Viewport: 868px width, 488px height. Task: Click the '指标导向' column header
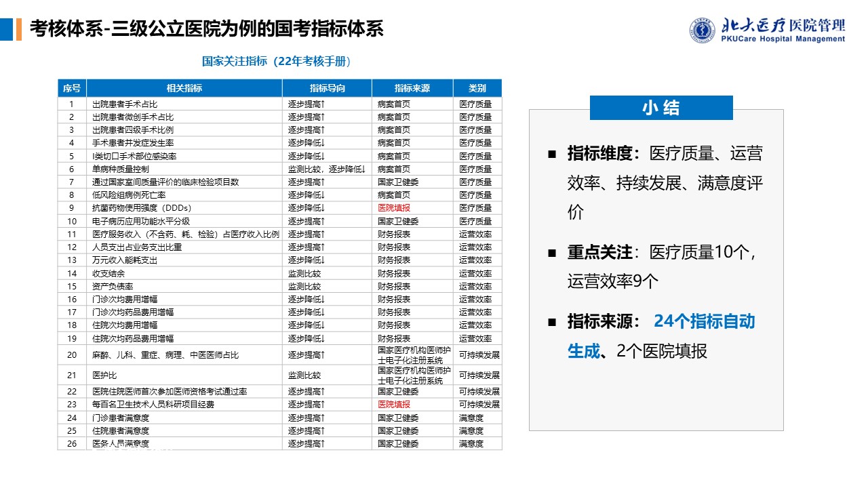tap(327, 88)
